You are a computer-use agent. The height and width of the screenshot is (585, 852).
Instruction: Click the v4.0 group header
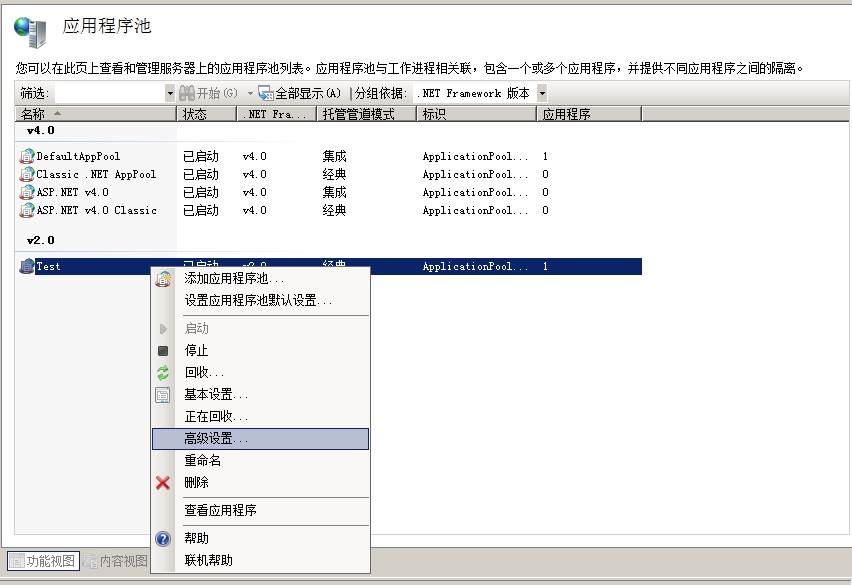pyautogui.click(x=41, y=130)
